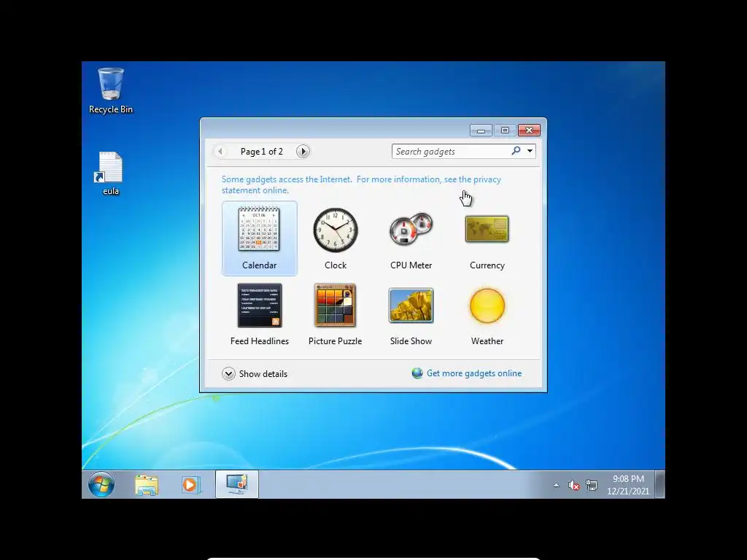
Task: Go to the next gadgets page
Action: point(303,152)
